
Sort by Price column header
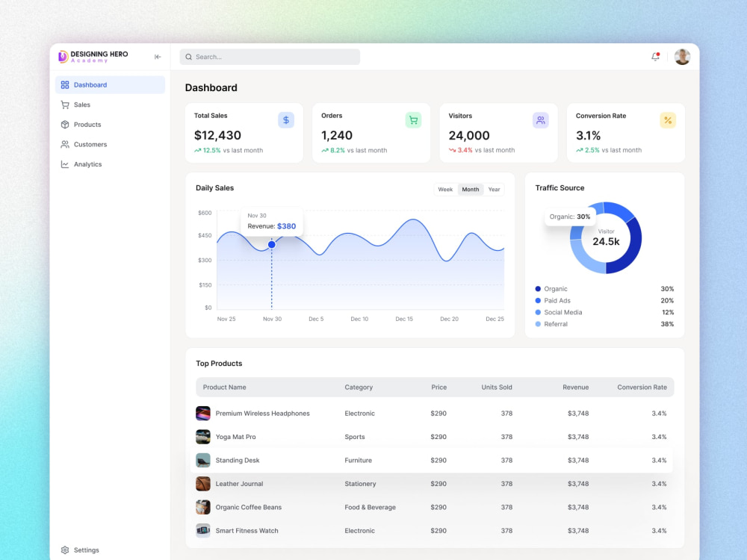click(438, 387)
